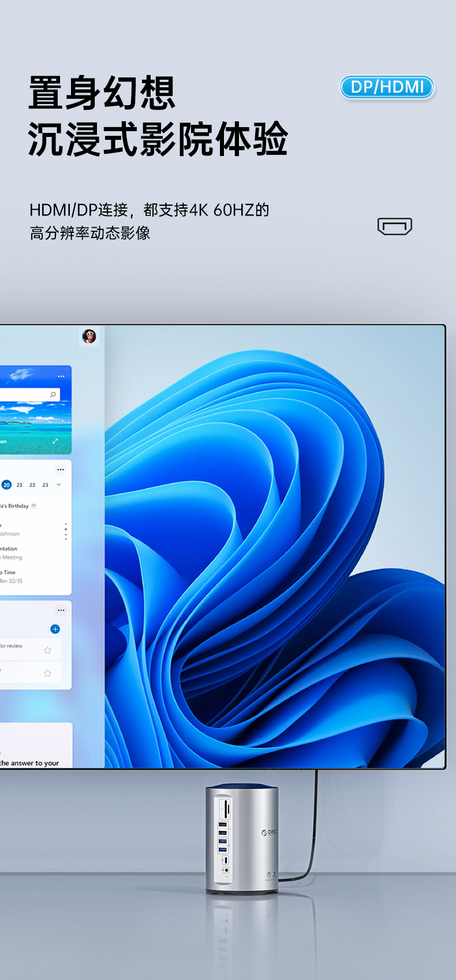The image size is (456, 980).
Task: Open the user profile avatar in widgets panel
Action: 89,336
